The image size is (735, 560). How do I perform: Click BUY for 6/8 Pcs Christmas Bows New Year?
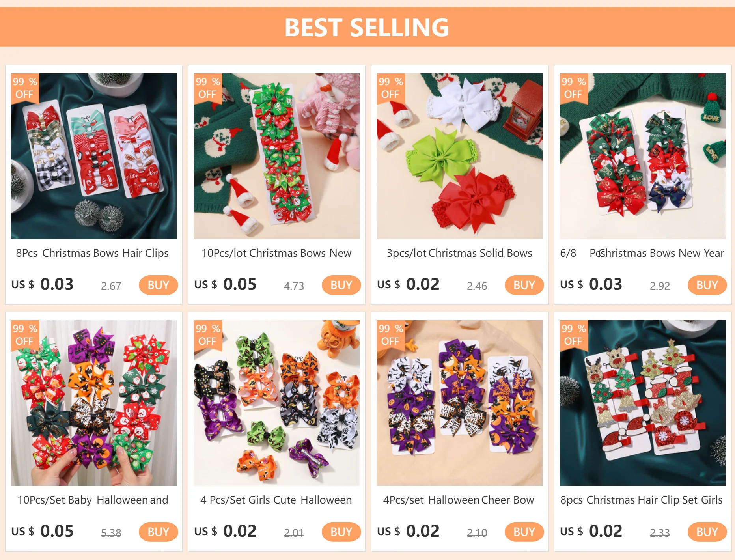coord(707,285)
